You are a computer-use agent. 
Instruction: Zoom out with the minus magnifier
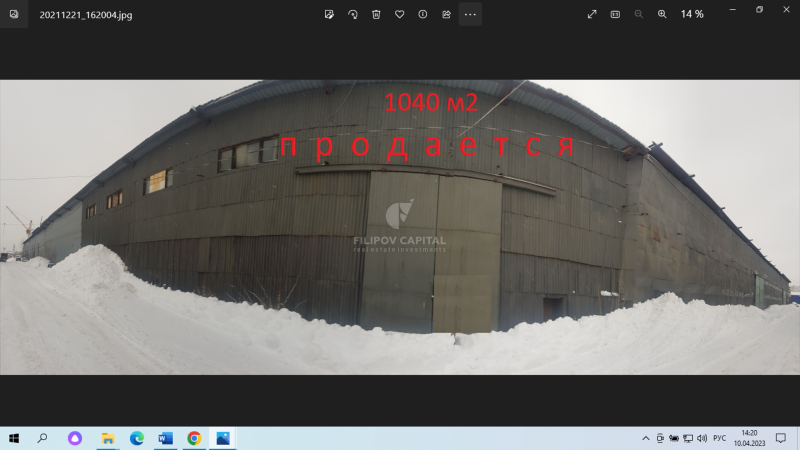pyautogui.click(x=639, y=14)
